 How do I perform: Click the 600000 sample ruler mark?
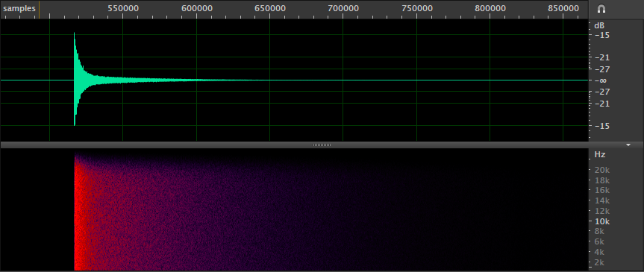[x=197, y=8]
